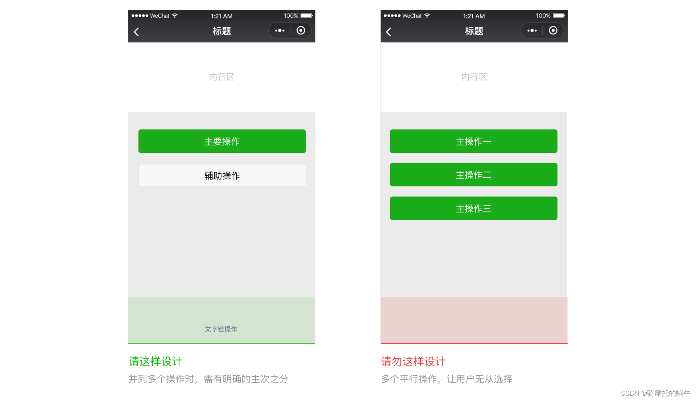Image resolution: width=696 pixels, height=400 pixels.
Task: Tap the 主操作一 button
Action: [x=473, y=142]
